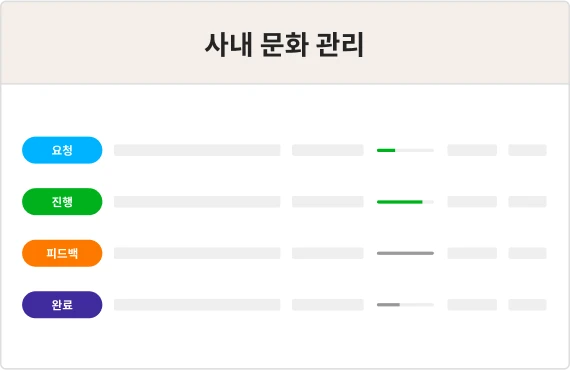This screenshot has height=370, width=570.
Task: Select the second column placeholder in 요청 row
Action: [x=328, y=150]
